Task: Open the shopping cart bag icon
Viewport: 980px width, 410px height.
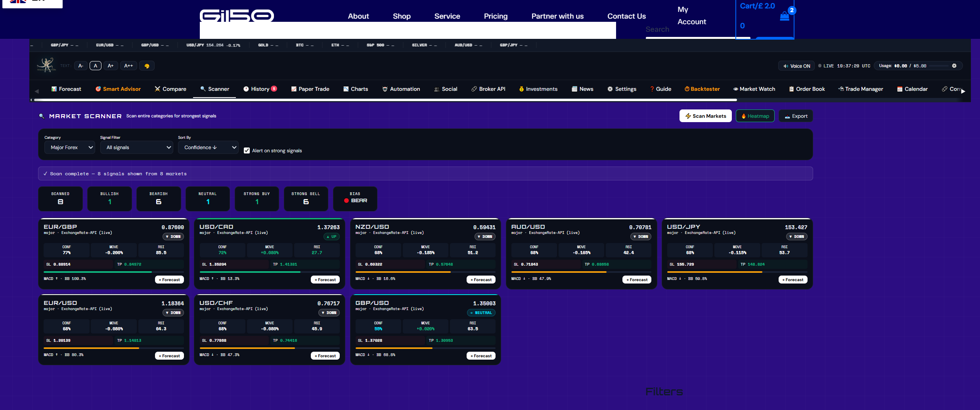Action: pos(784,16)
